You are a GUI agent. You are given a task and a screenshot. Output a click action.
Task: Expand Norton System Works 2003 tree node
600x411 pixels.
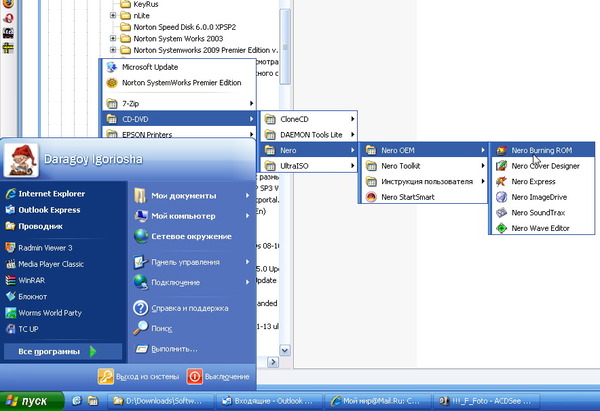pos(113,38)
